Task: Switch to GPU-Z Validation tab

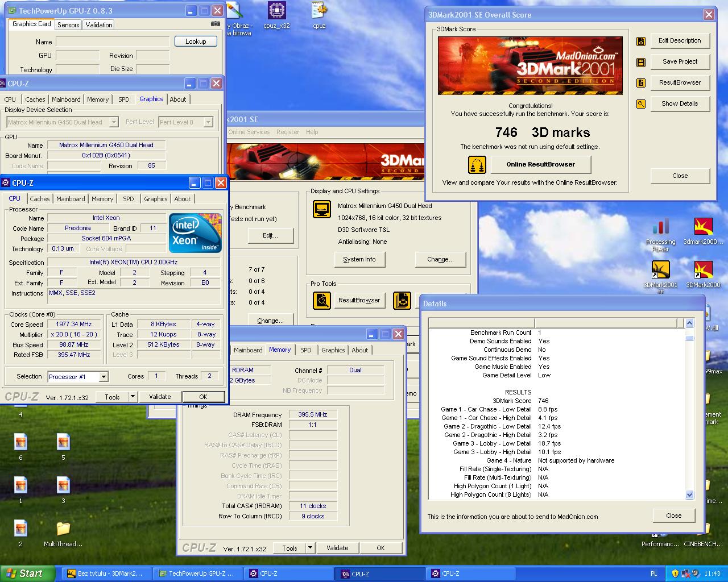Action: 99,25
